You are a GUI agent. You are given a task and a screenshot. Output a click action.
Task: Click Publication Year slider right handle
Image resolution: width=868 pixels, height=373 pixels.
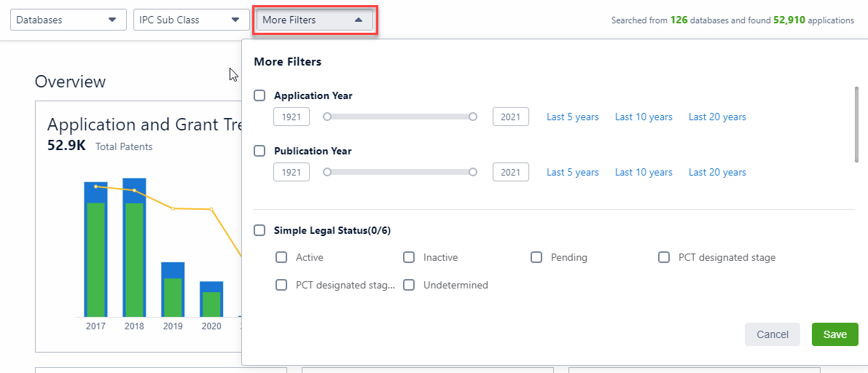[x=473, y=173]
